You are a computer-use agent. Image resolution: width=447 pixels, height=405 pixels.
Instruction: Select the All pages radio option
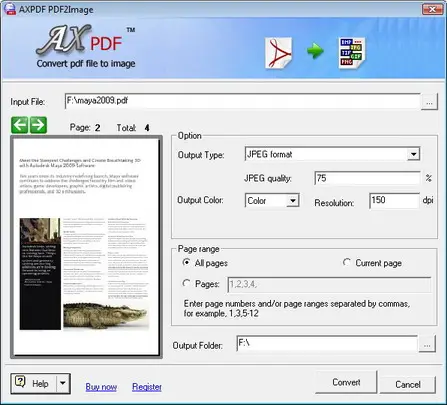click(x=187, y=263)
